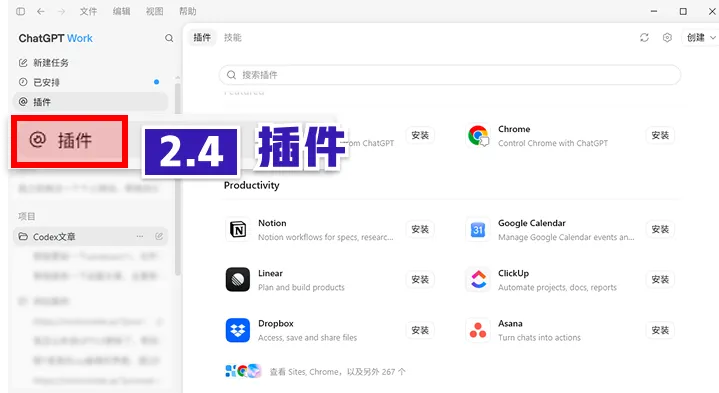
Task: Click the 项目 section label
Action: (x=26, y=216)
